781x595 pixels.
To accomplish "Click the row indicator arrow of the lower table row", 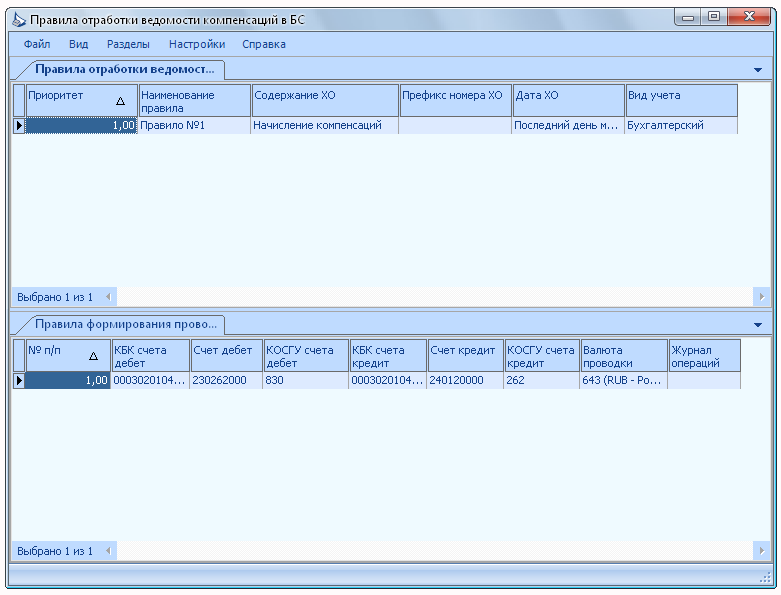I will [x=19, y=380].
